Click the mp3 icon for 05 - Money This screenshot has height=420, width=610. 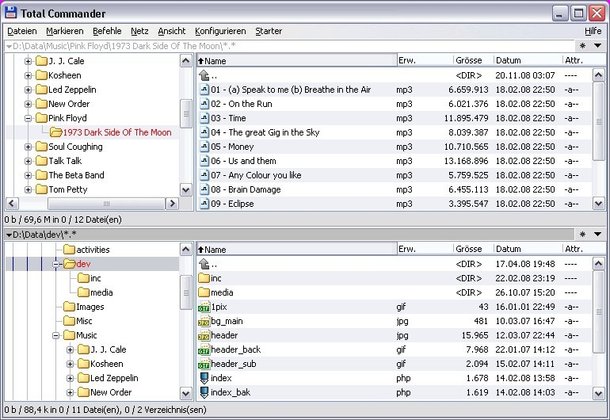(x=203, y=146)
